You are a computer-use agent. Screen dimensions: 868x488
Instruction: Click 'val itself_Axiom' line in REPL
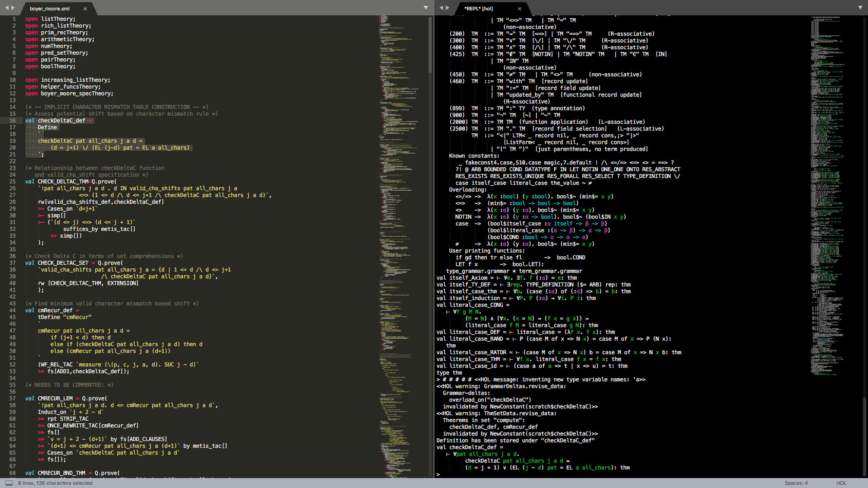click(507, 278)
